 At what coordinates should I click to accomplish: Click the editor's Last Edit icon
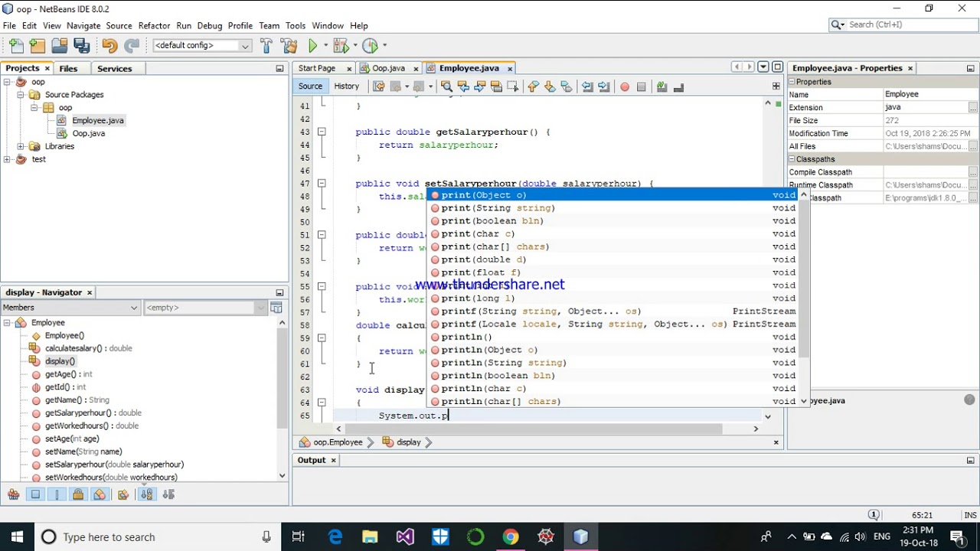click(378, 86)
